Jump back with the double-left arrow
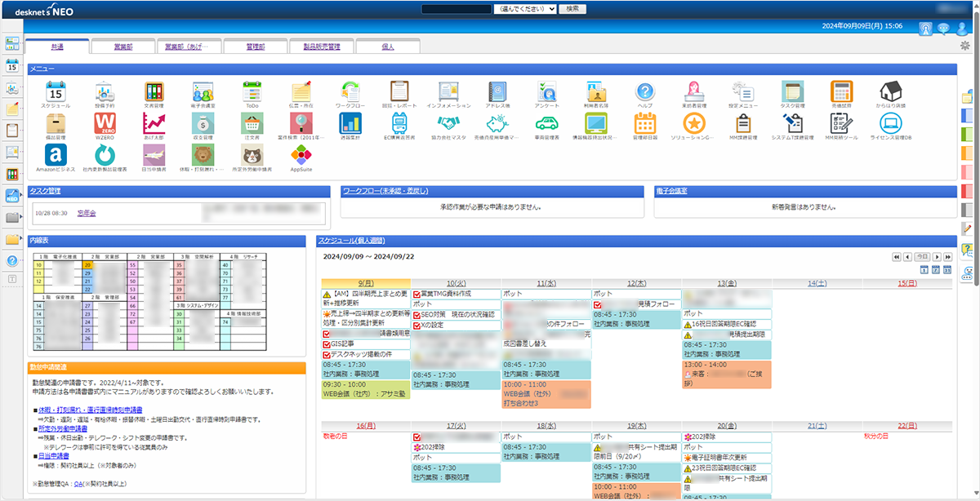 [x=896, y=256]
